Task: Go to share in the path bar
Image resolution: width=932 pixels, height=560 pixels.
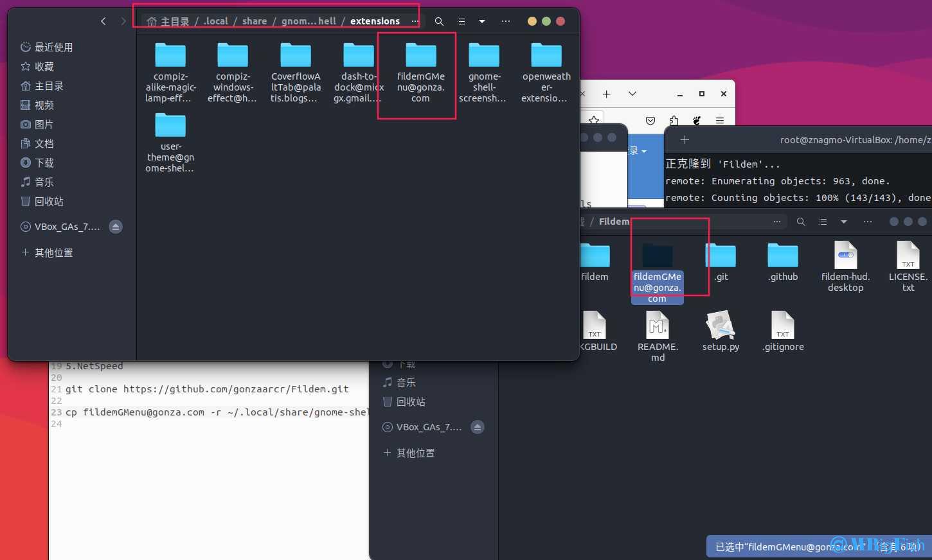Action: tap(255, 21)
